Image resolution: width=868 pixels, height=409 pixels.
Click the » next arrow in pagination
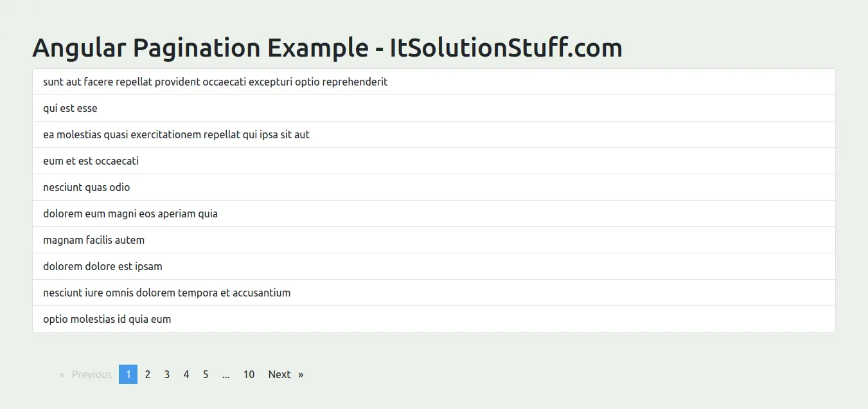(x=300, y=374)
